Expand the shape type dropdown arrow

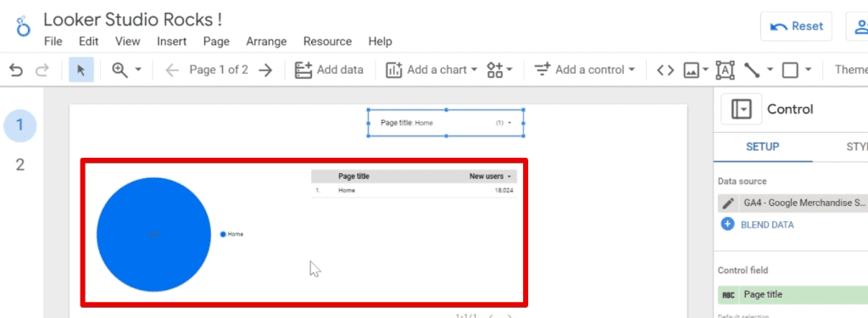coord(808,70)
